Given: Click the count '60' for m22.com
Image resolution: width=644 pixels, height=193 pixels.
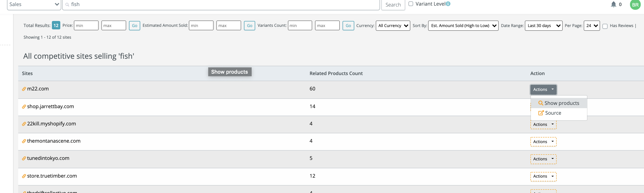Looking at the screenshot, I should tap(312, 89).
